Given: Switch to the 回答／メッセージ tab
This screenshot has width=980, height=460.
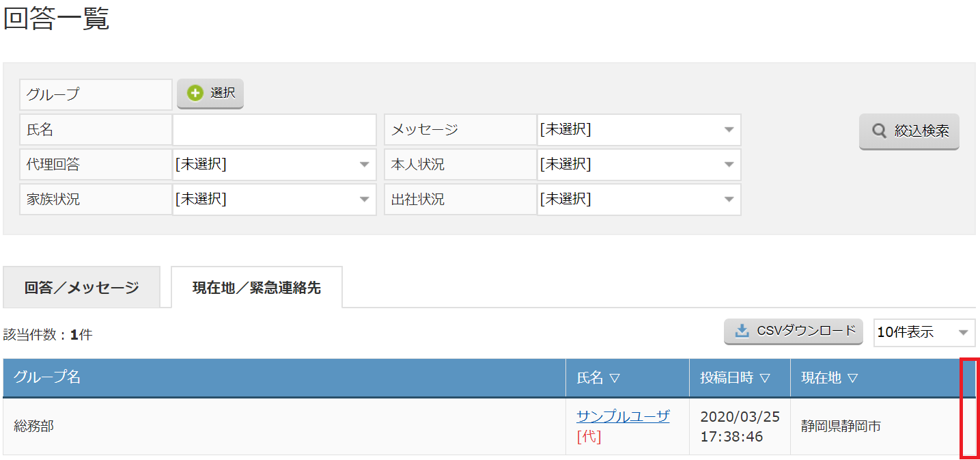Looking at the screenshot, I should [x=81, y=288].
